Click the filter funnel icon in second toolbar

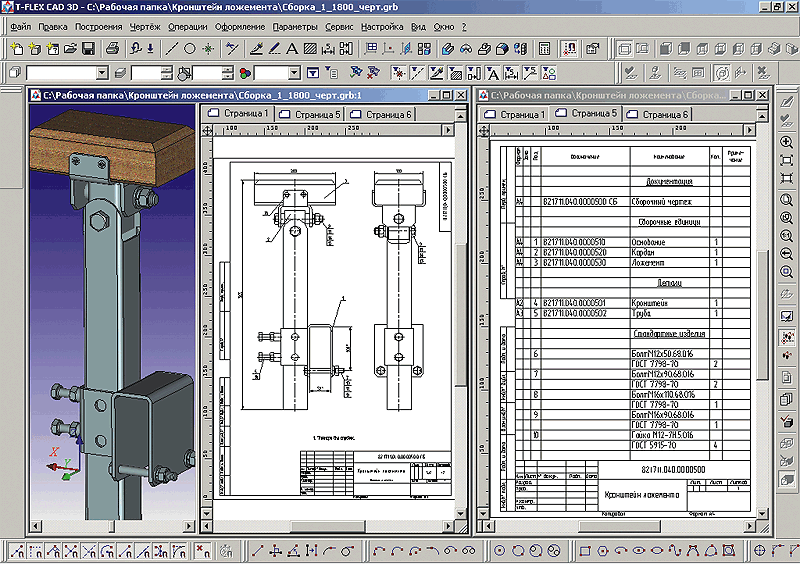pyautogui.click(x=313, y=73)
